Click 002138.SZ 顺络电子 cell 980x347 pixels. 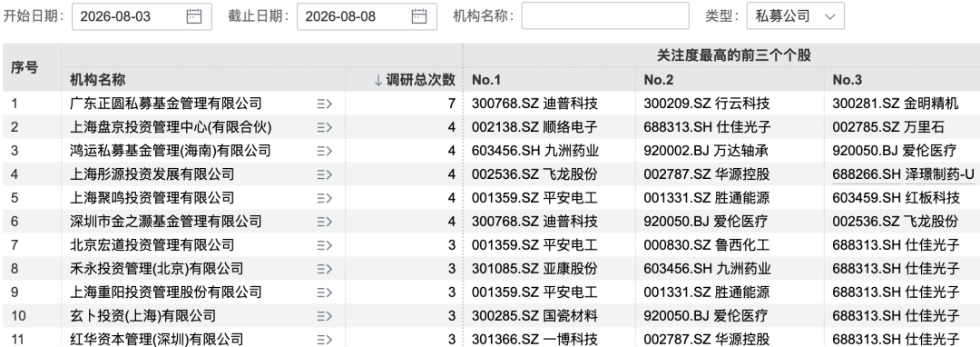click(534, 127)
